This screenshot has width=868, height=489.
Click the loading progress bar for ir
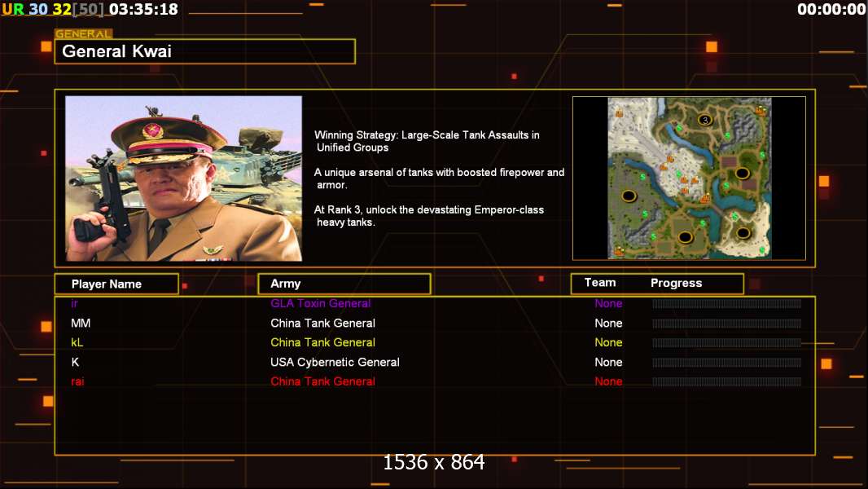pyautogui.click(x=727, y=303)
